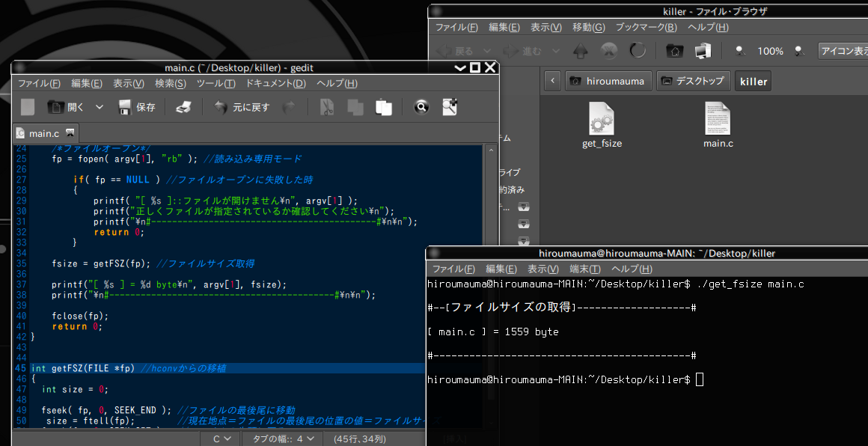Image resolution: width=868 pixels, height=446 pixels.
Task: Zoom out with the icon left of 100%
Action: (x=739, y=52)
